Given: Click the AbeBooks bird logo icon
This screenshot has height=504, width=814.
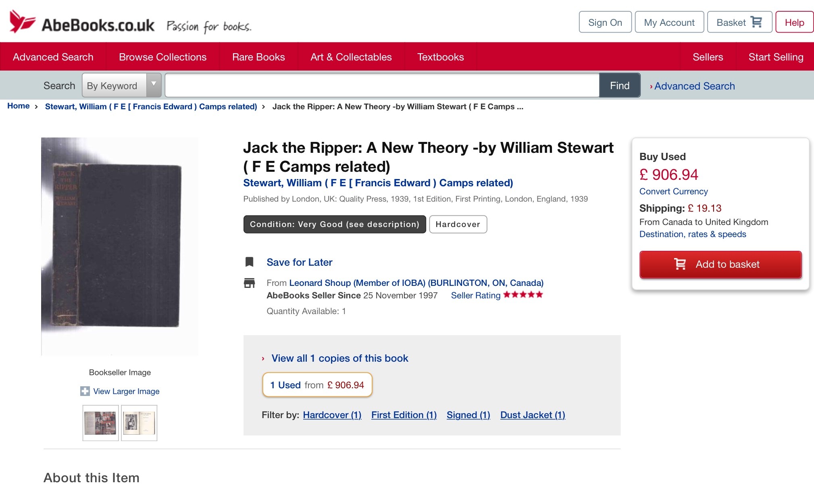Looking at the screenshot, I should coord(22,21).
